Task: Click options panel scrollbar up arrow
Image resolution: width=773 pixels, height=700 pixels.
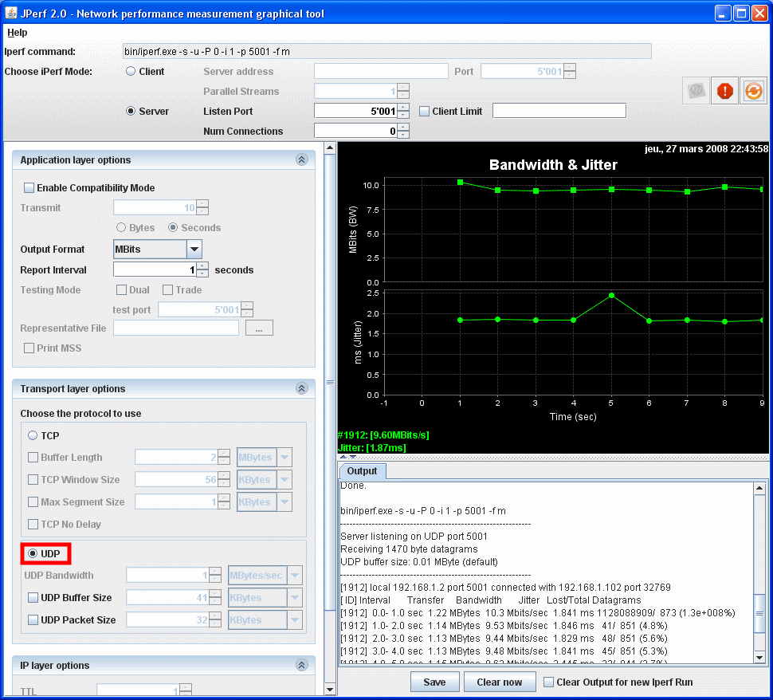Action: point(330,147)
